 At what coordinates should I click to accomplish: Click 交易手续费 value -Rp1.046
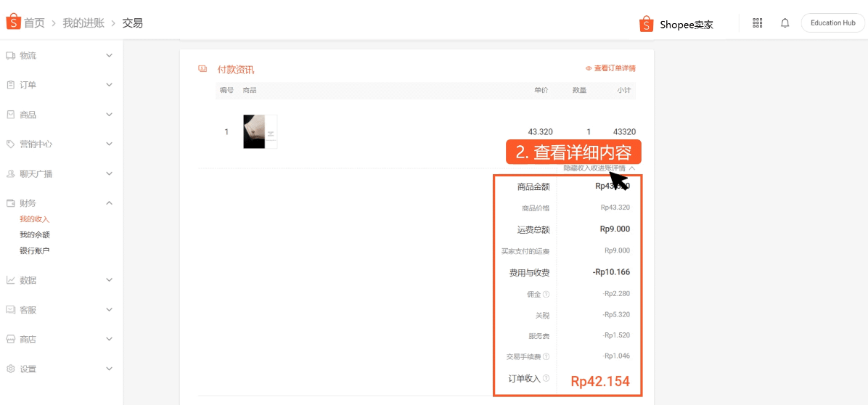point(616,356)
